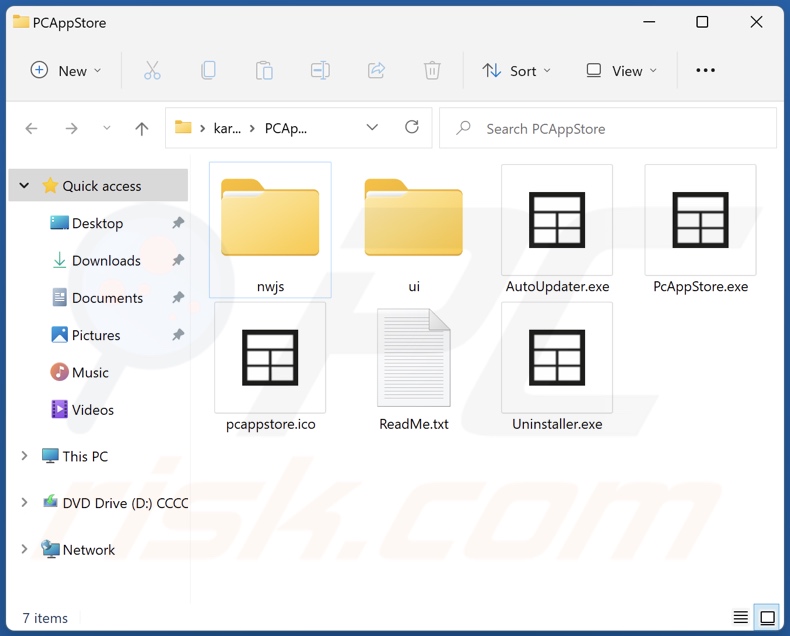Expand the DVD Drive (D:) node

coord(24,502)
